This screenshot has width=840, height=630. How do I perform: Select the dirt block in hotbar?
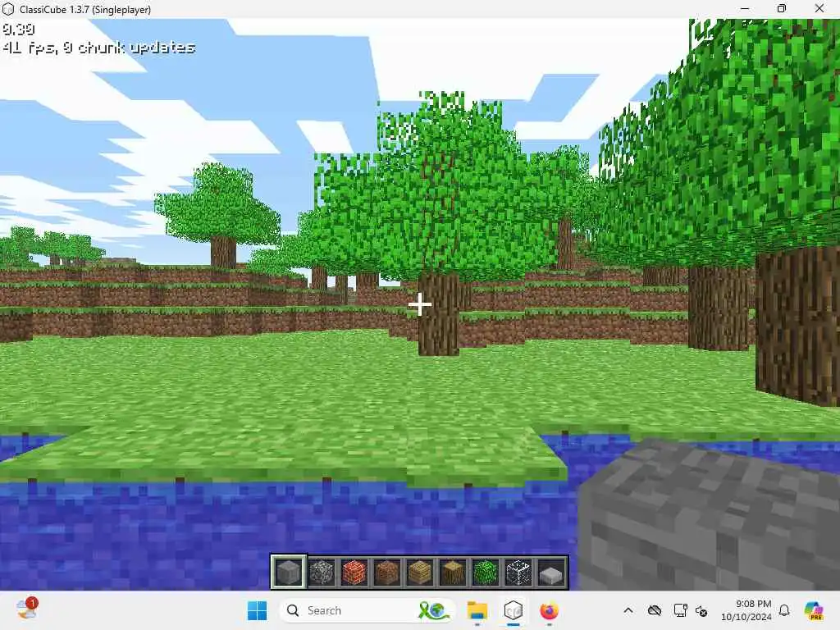[x=387, y=572]
